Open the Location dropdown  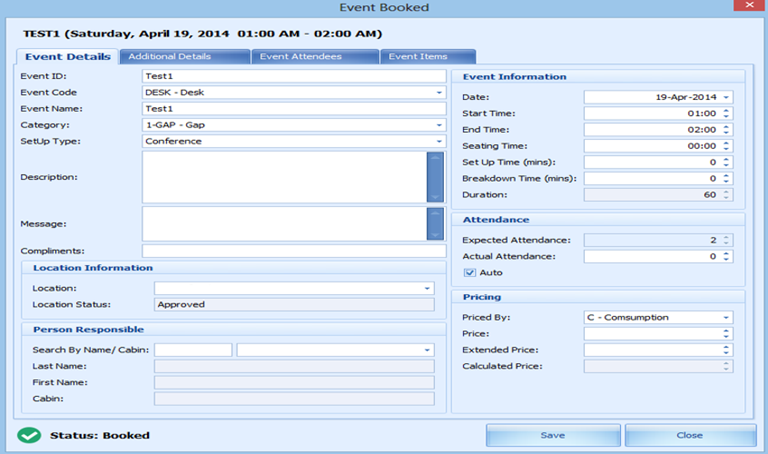427,288
